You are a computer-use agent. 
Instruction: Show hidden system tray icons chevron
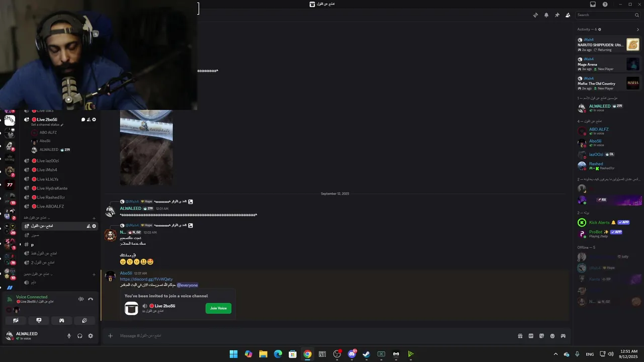[x=555, y=354]
